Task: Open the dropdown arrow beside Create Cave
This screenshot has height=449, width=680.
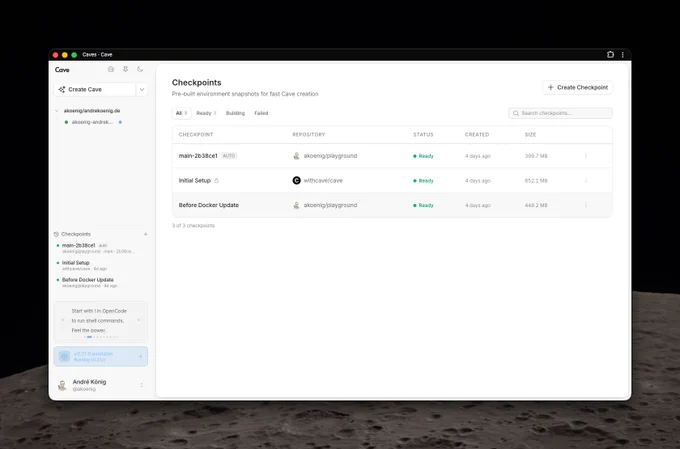Action: (142, 89)
